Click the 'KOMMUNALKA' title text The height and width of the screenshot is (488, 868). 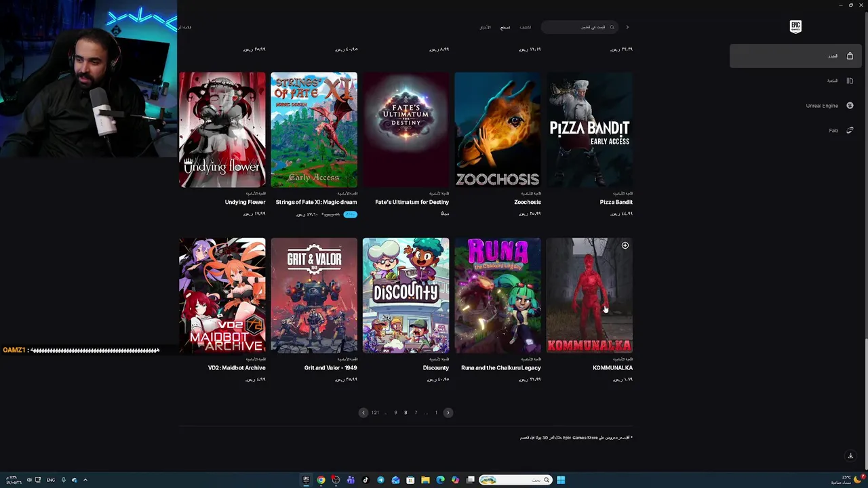click(x=612, y=368)
